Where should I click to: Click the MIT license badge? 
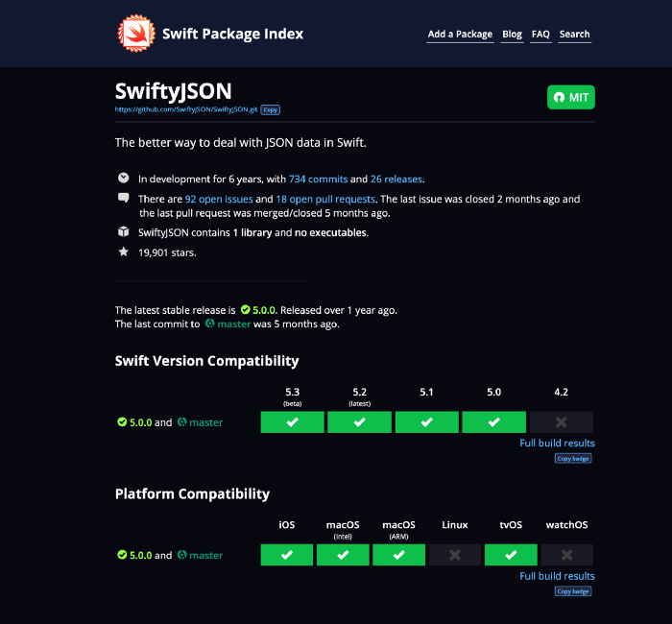pos(570,97)
